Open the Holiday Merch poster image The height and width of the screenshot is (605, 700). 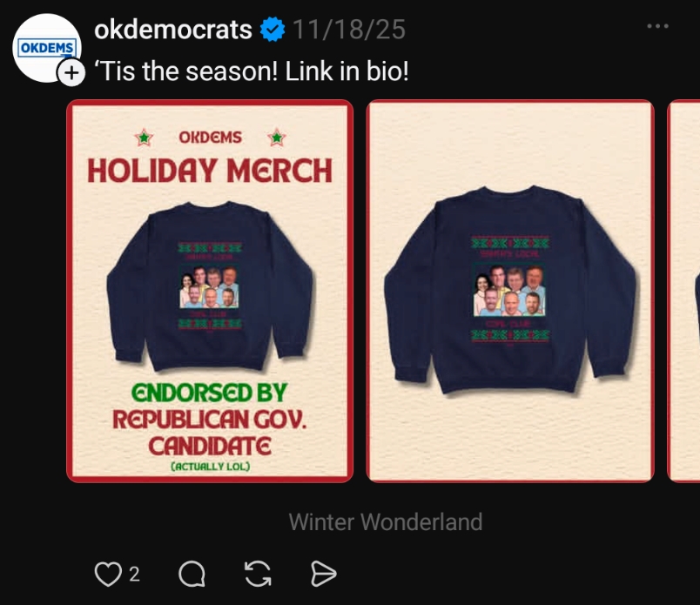[x=210, y=292]
